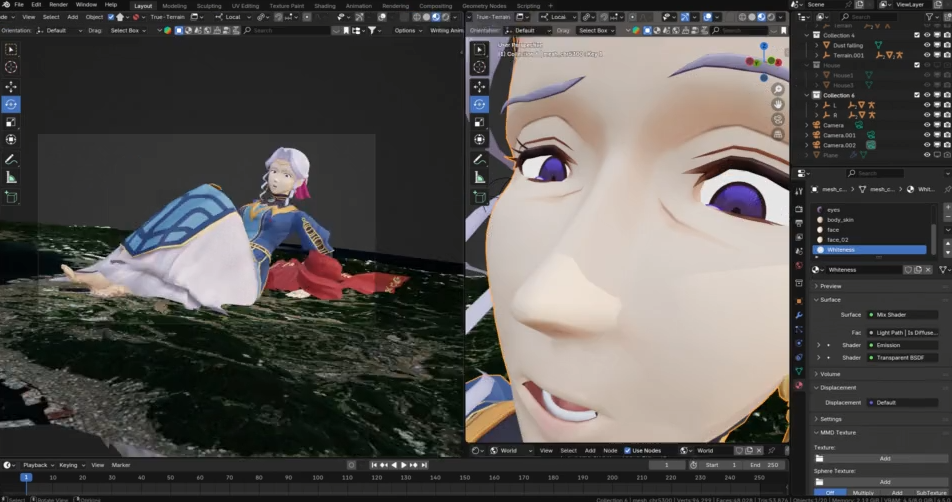Open the Modifiers wrench properties tab
Viewport: 952px width, 502px height.
pos(799,314)
